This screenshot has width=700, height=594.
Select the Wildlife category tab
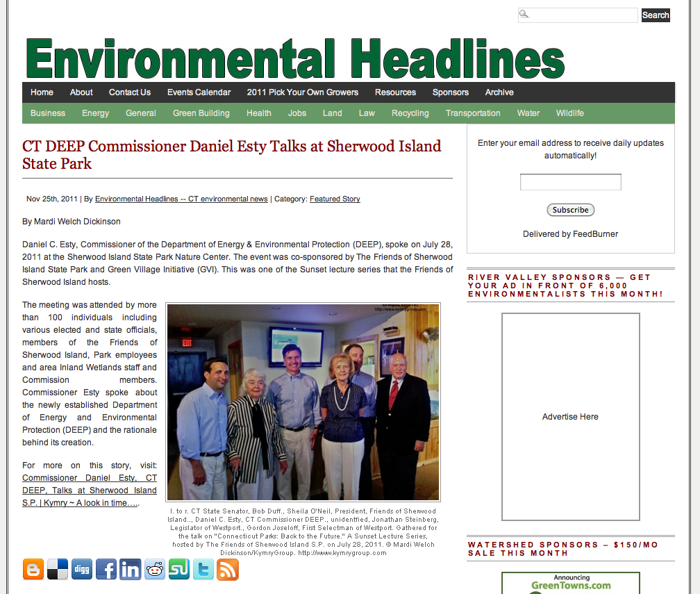[569, 113]
